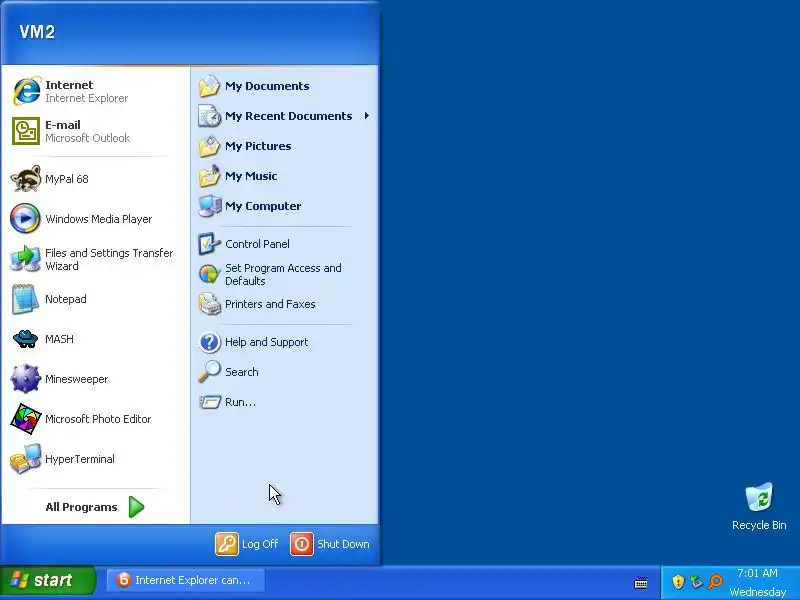Select the Control Panel text label

coord(257,244)
